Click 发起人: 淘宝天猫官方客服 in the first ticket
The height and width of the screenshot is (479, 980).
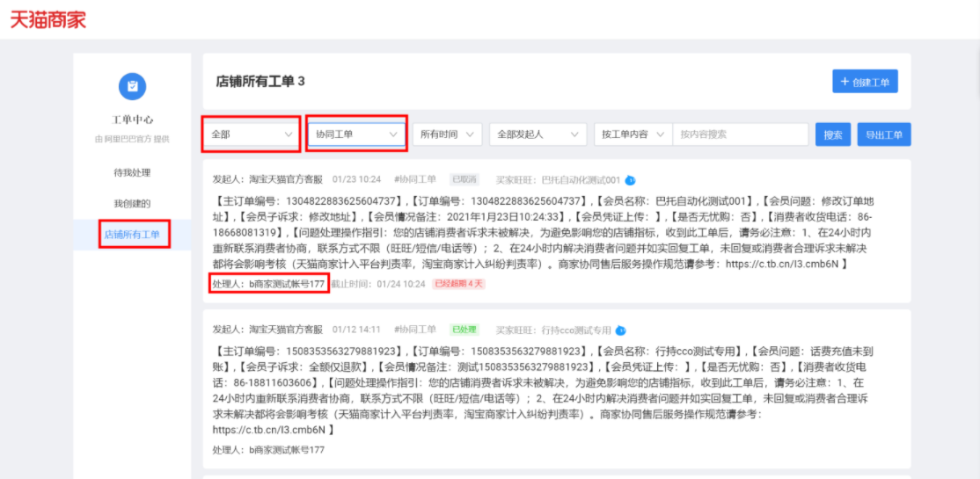pyautogui.click(x=267, y=180)
